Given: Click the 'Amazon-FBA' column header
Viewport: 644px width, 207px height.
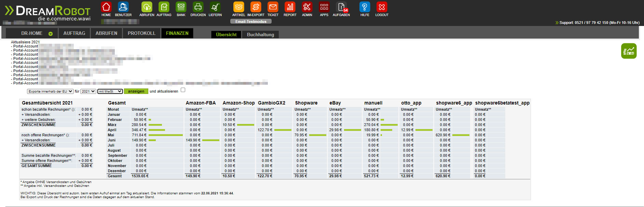Looking at the screenshot, I should (x=201, y=103).
